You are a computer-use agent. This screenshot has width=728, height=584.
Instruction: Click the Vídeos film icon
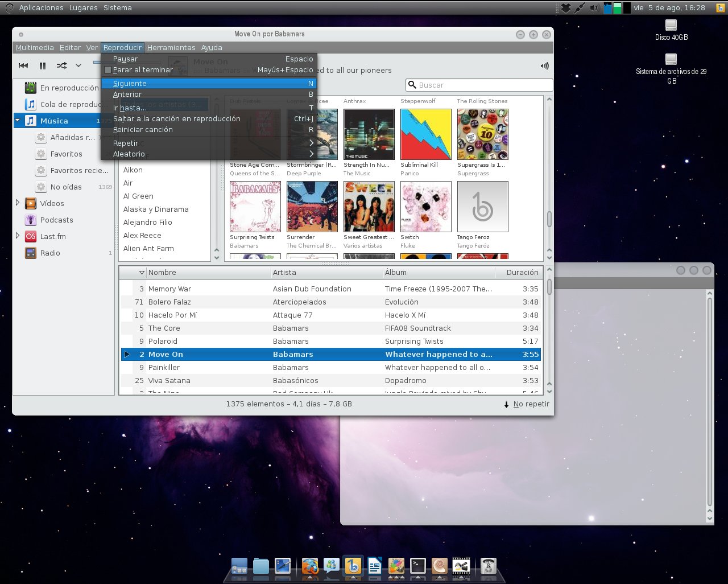[31, 203]
